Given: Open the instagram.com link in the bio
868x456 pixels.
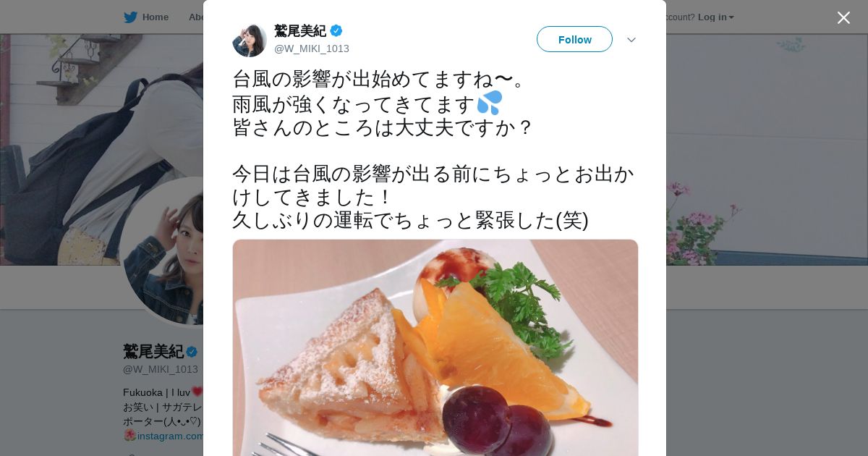Looking at the screenshot, I should (x=171, y=436).
